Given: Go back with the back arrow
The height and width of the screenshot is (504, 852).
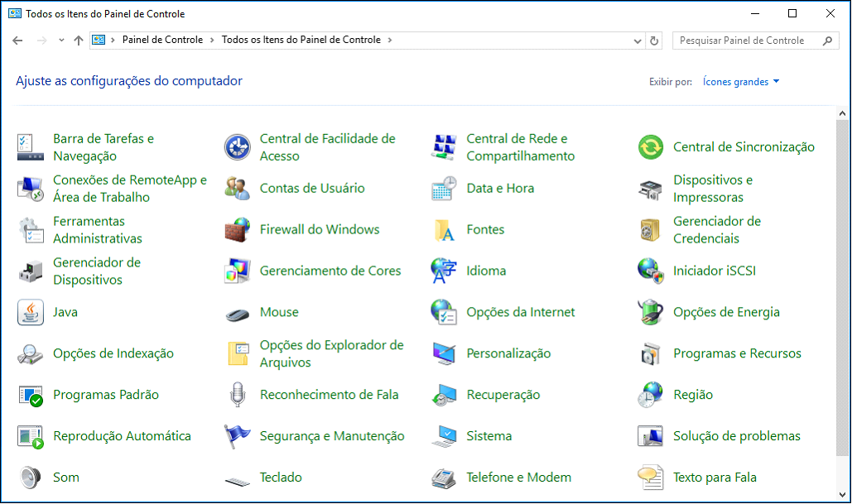Looking at the screenshot, I should (17, 41).
